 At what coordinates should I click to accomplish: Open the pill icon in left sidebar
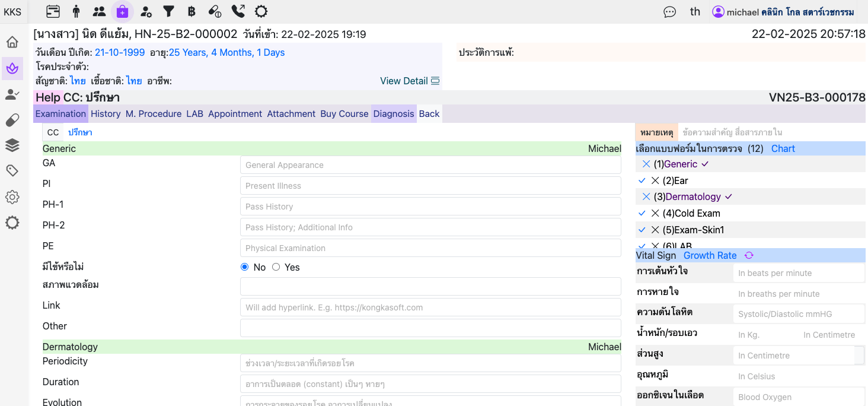tap(12, 120)
